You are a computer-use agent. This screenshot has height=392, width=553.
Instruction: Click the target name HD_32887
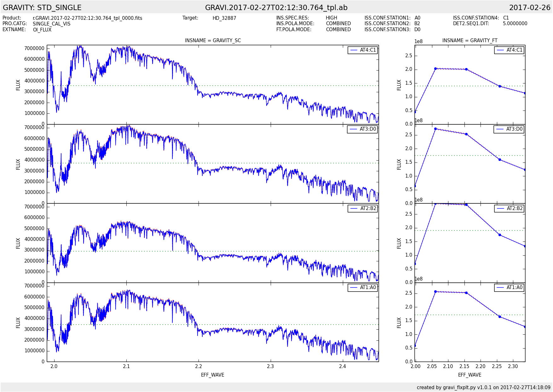click(224, 18)
